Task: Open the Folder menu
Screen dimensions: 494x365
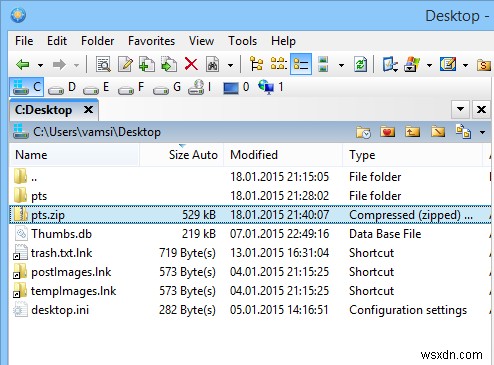Action: [98, 41]
